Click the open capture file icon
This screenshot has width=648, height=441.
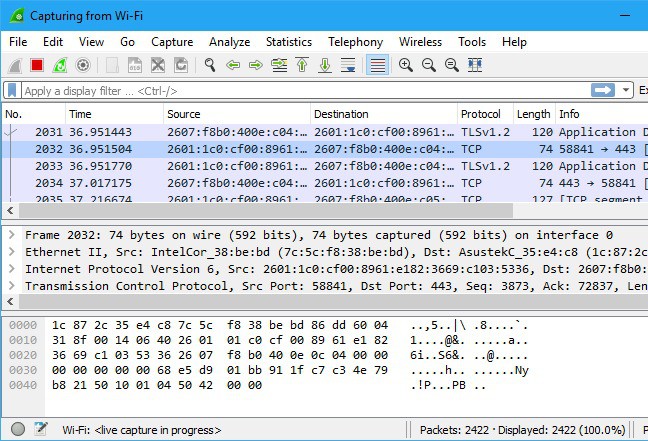(x=112, y=65)
